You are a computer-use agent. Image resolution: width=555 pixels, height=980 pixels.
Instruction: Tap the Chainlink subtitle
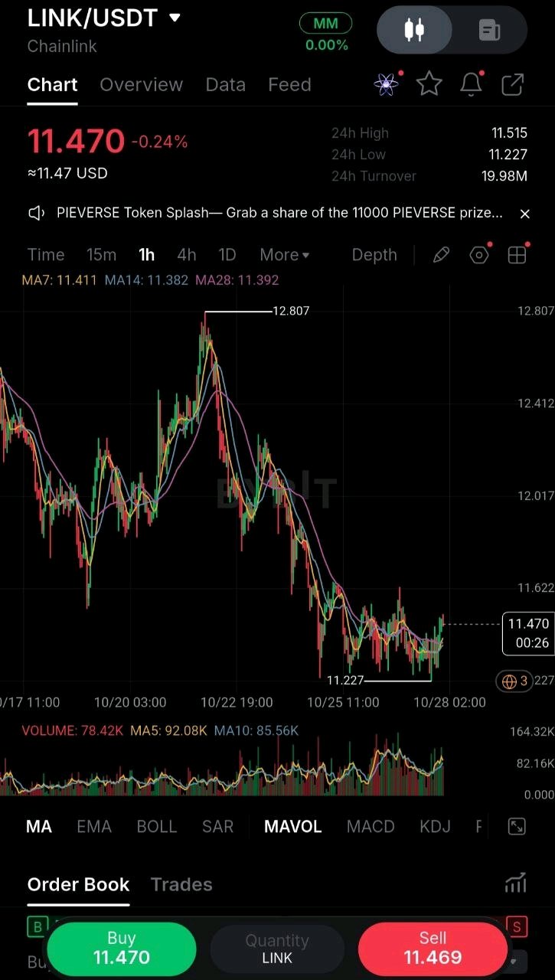click(62, 47)
